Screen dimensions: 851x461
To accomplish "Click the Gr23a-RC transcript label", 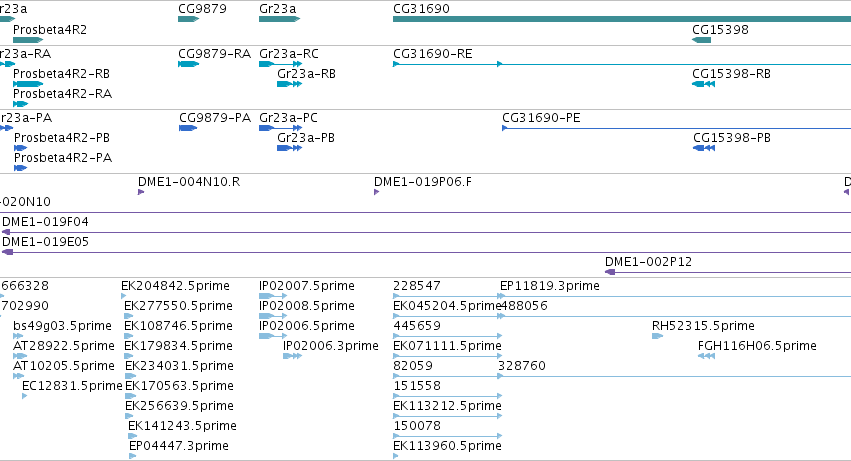I will tap(289, 54).
